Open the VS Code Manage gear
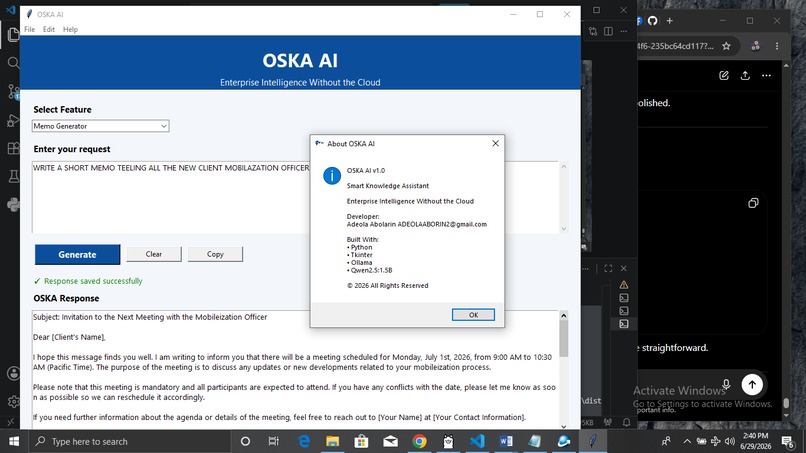806x453 pixels. pos(13,401)
